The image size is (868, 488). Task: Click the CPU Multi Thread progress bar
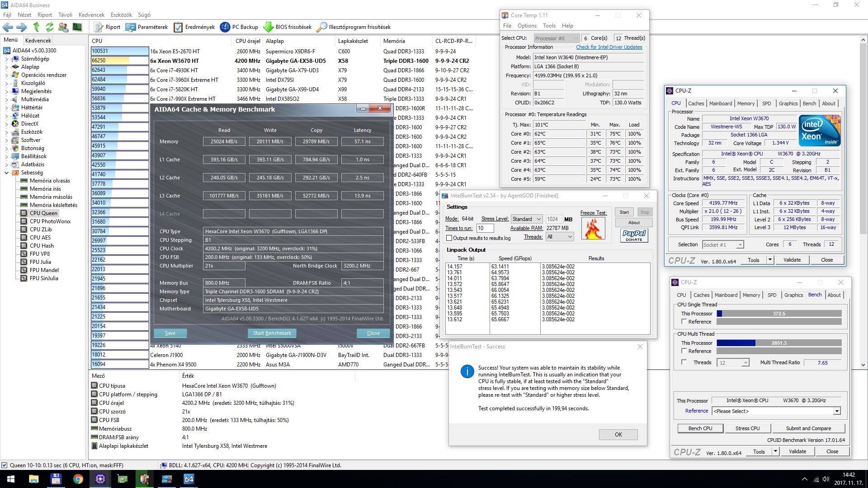click(779, 343)
